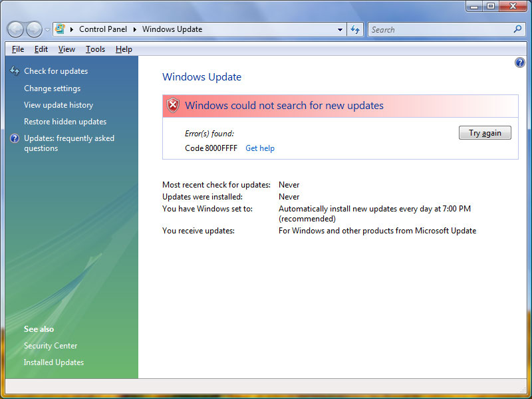Open Installed Updates link
The image size is (532, 399).
tap(54, 362)
